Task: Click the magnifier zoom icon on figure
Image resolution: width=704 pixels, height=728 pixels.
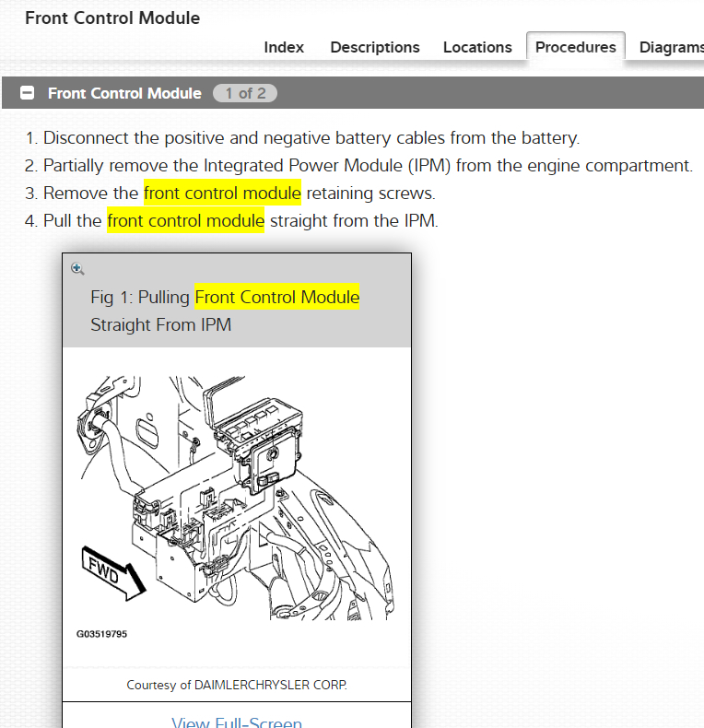Action: [x=77, y=269]
